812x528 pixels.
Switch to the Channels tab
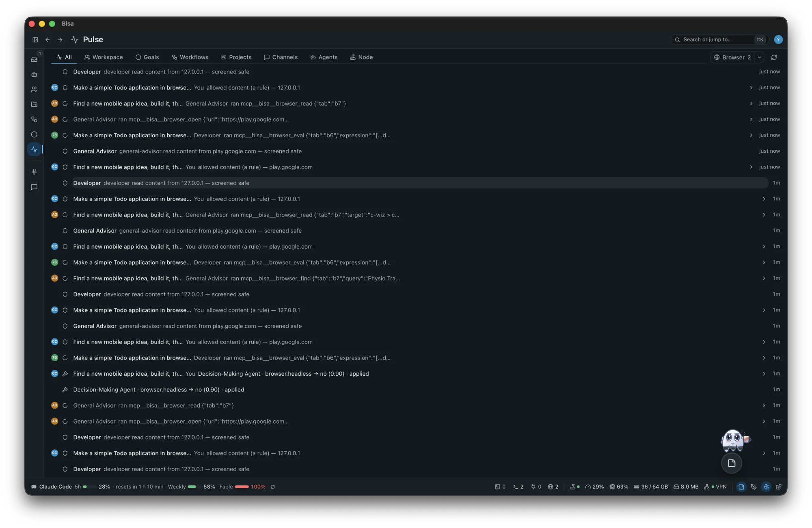point(281,57)
